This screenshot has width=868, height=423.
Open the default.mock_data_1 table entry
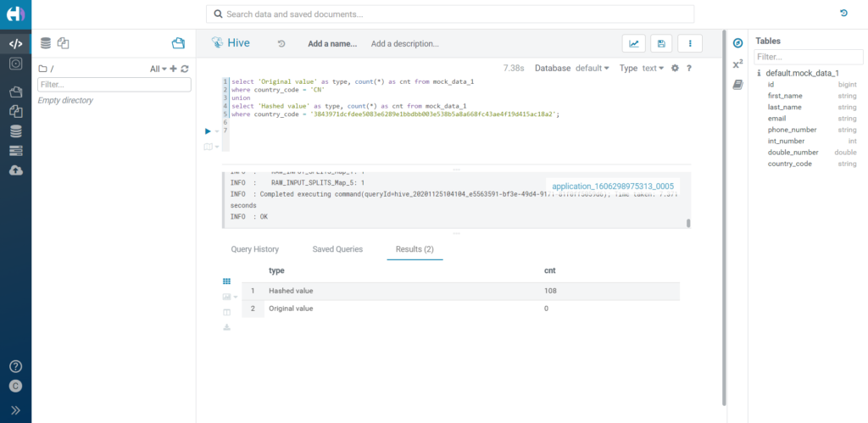click(802, 73)
